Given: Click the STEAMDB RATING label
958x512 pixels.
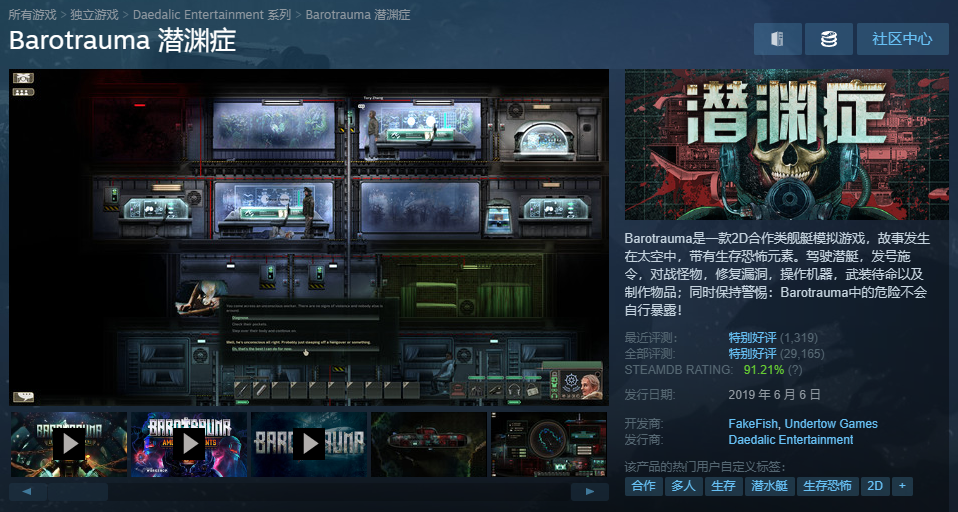Looking at the screenshot, I should point(678,370).
